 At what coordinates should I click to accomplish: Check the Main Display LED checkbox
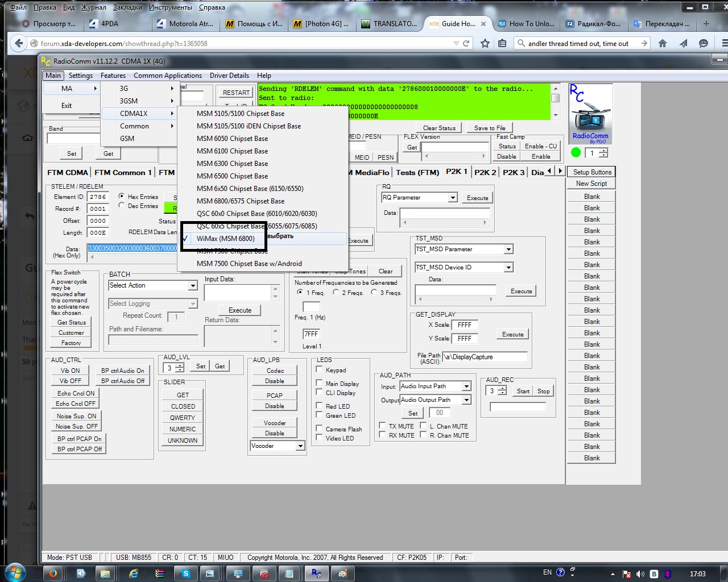(x=319, y=383)
